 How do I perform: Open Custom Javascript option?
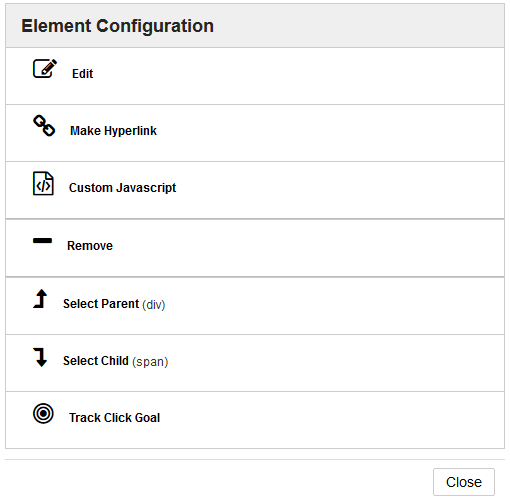[255, 190]
